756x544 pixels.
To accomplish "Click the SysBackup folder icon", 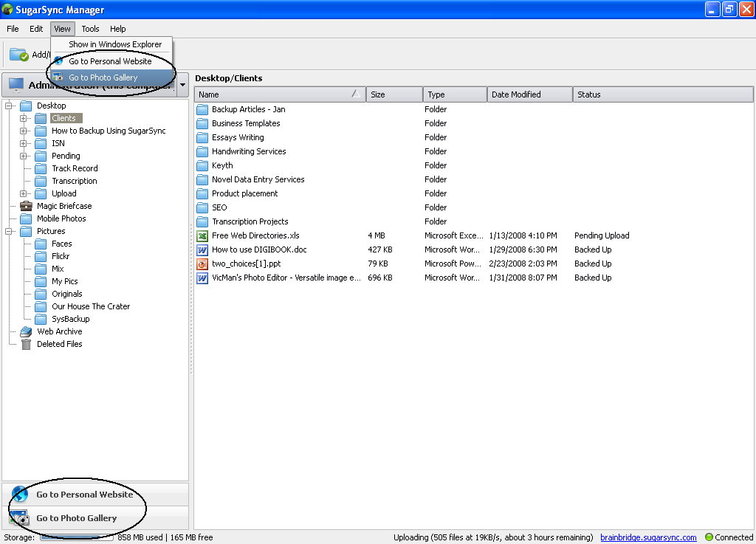I will [x=41, y=319].
